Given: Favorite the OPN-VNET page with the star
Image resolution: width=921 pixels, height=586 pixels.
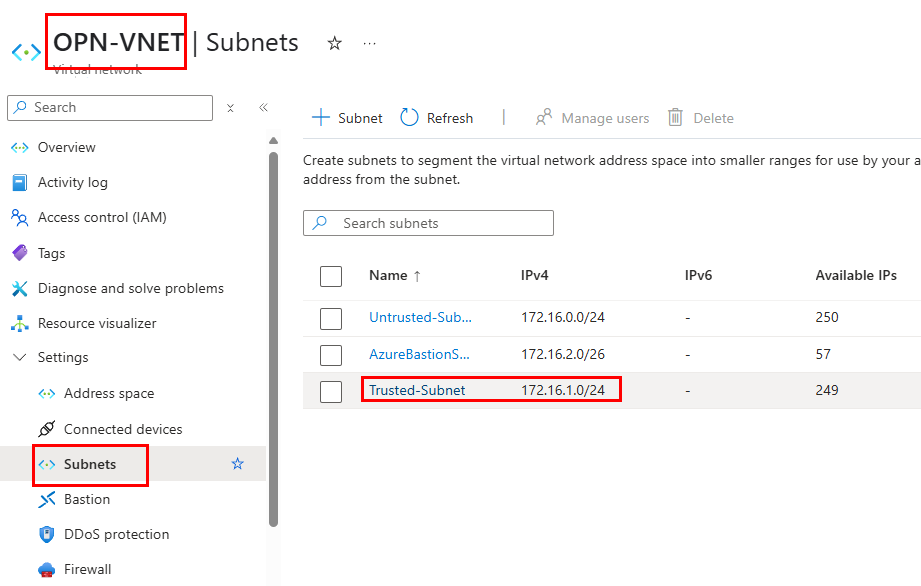Looking at the screenshot, I should click(334, 43).
